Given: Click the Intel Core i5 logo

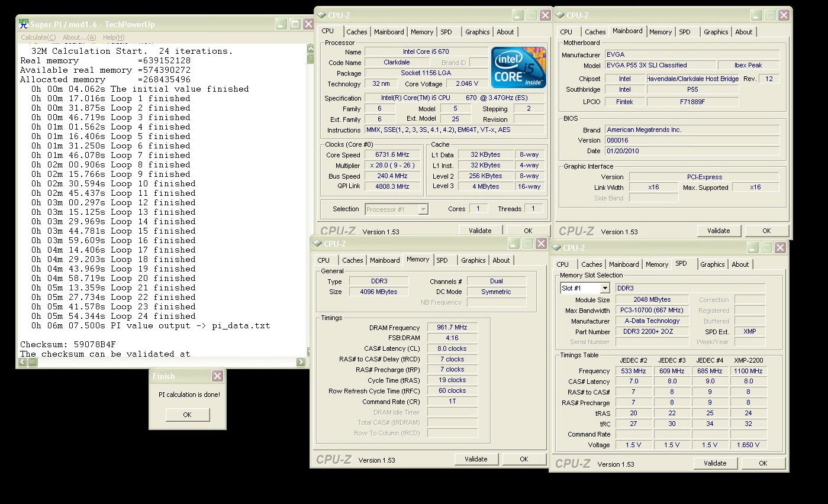Looking at the screenshot, I should (x=518, y=67).
